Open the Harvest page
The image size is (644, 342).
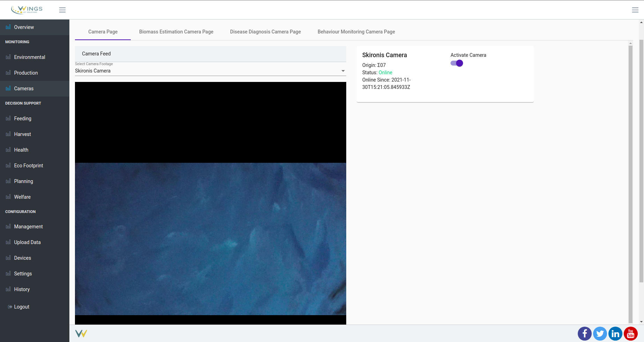click(x=35, y=134)
